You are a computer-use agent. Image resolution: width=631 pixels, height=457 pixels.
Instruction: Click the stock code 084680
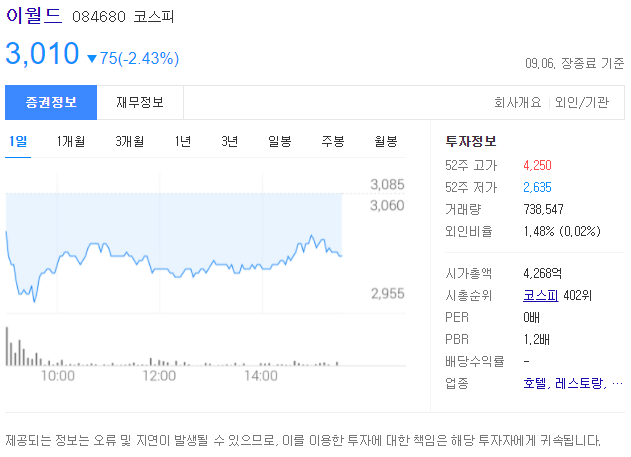click(x=99, y=17)
